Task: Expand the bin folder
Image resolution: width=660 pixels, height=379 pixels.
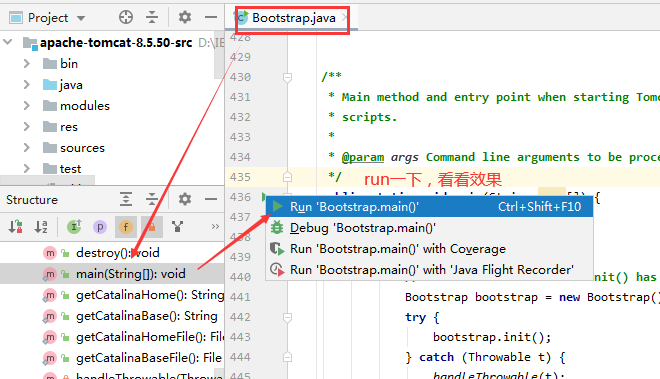Action: 27,64
